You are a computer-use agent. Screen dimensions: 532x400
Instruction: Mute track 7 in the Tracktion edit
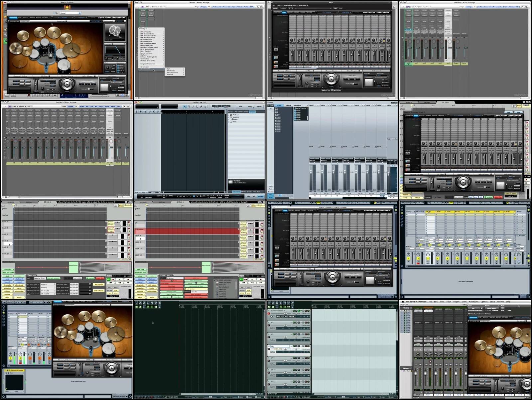pos(129,235)
